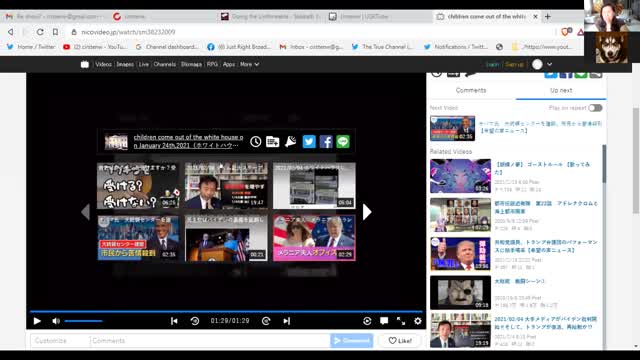The width and height of the screenshot is (640, 360).
Task: Show next recommended videos with right arrow
Action: 367,212
